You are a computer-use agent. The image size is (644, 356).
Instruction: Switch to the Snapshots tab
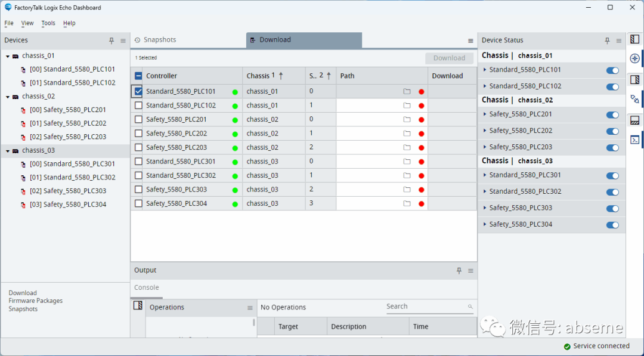coord(188,40)
